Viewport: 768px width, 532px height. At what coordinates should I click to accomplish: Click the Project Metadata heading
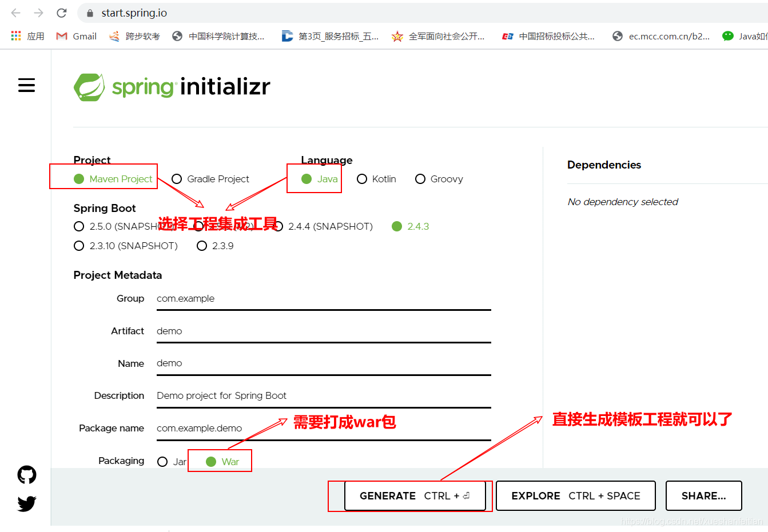click(118, 275)
